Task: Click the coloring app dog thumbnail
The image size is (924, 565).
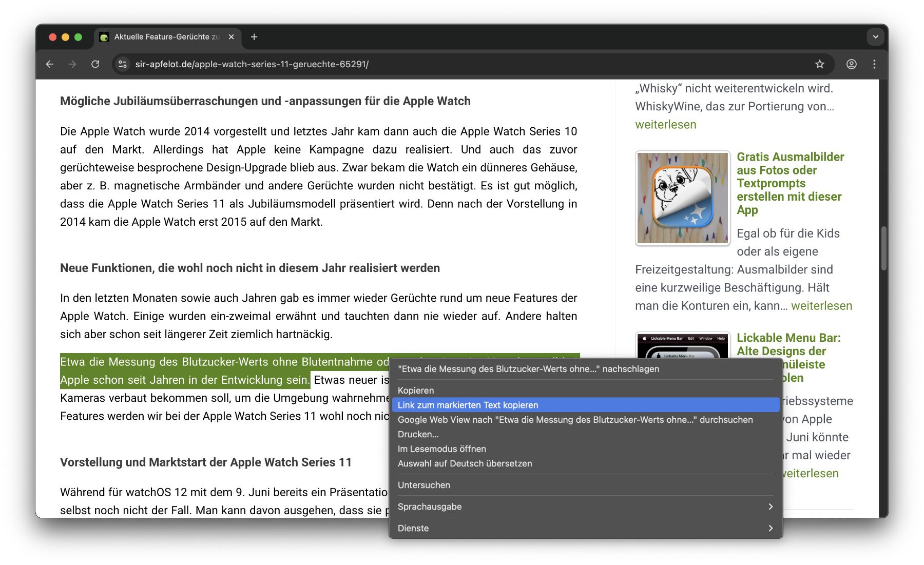Action: (x=682, y=198)
